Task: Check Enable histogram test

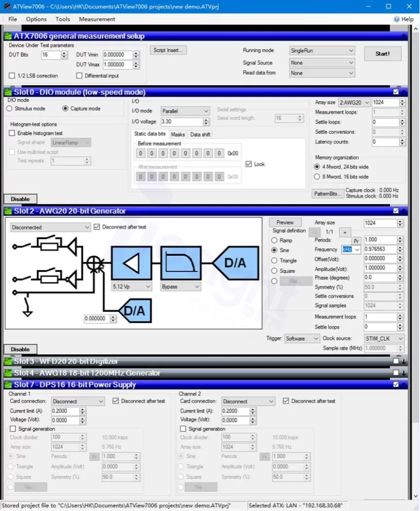Action: click(x=12, y=133)
